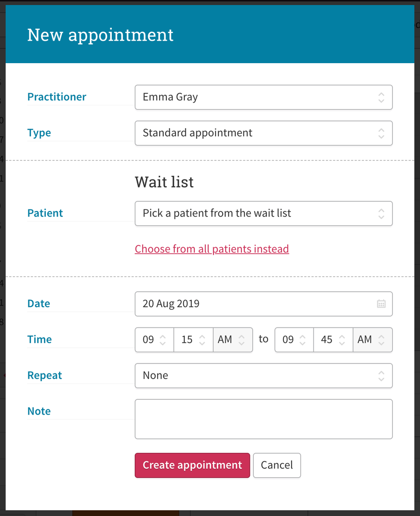Click the Patient field chevron icon
Image resolution: width=420 pixels, height=516 pixels.
coord(381,213)
